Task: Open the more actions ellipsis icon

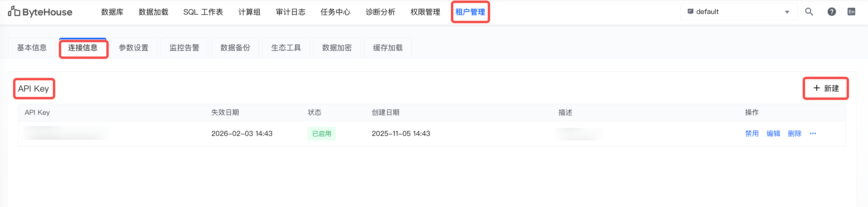Action: pyautogui.click(x=813, y=134)
